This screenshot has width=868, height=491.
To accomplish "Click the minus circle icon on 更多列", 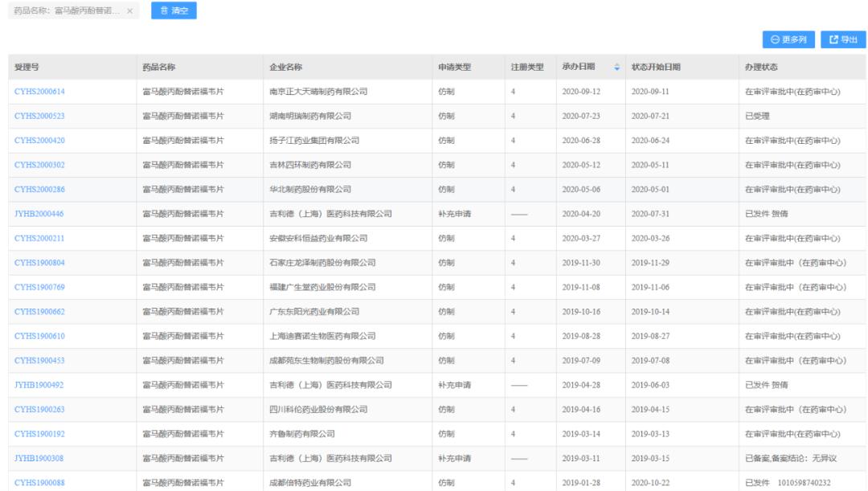I will 776,39.
